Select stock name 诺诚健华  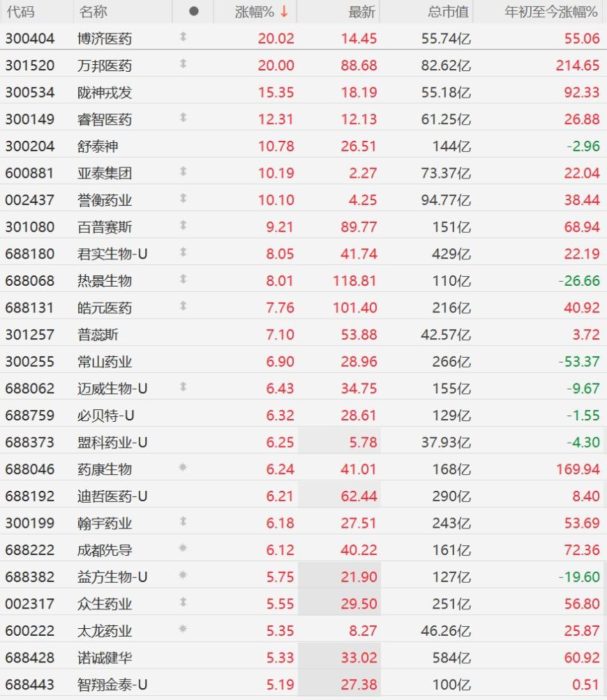tap(105, 657)
